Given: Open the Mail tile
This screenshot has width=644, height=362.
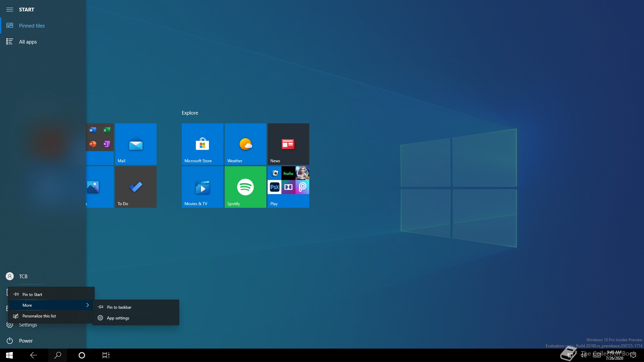Looking at the screenshot, I should click(x=136, y=144).
